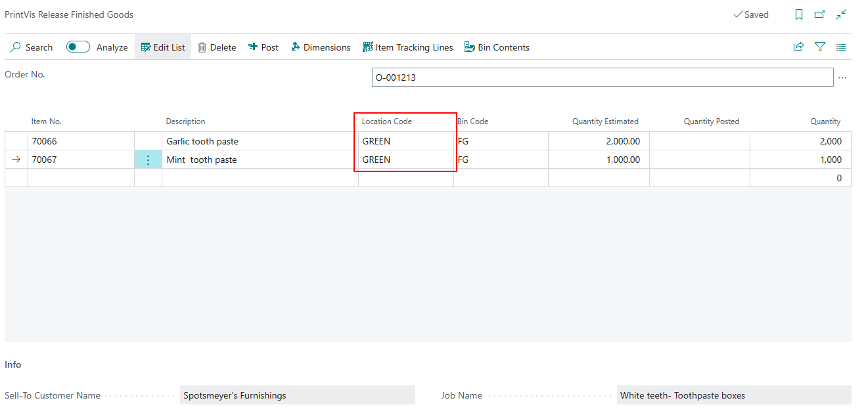The width and height of the screenshot is (868, 413).
Task: Click the Quantity Posted cell for item 70066
Action: (700, 141)
